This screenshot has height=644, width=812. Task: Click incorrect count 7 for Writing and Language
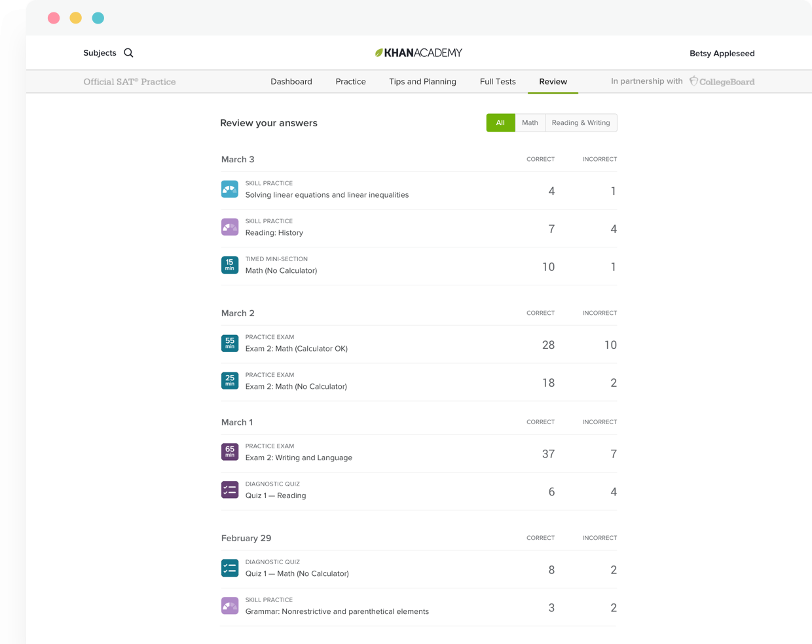pyautogui.click(x=614, y=454)
